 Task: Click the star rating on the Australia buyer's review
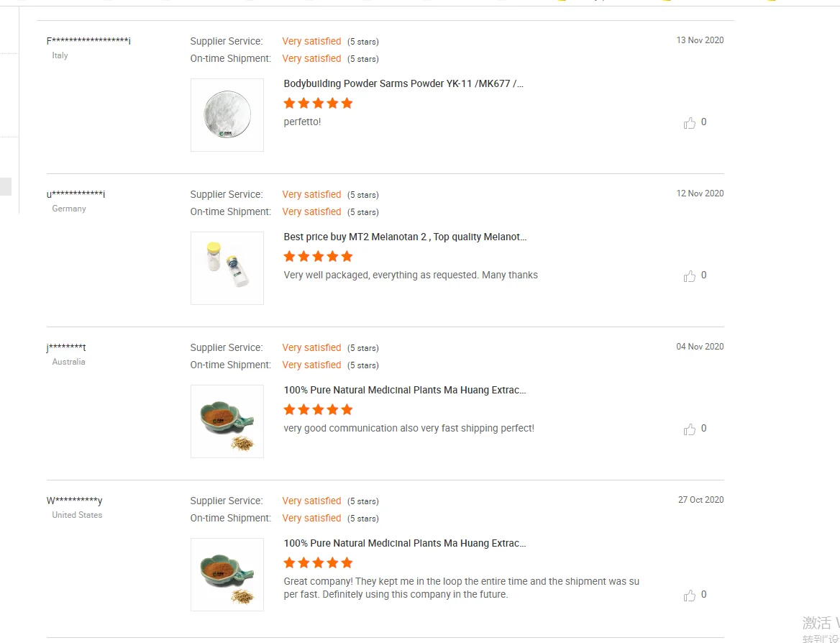[318, 409]
